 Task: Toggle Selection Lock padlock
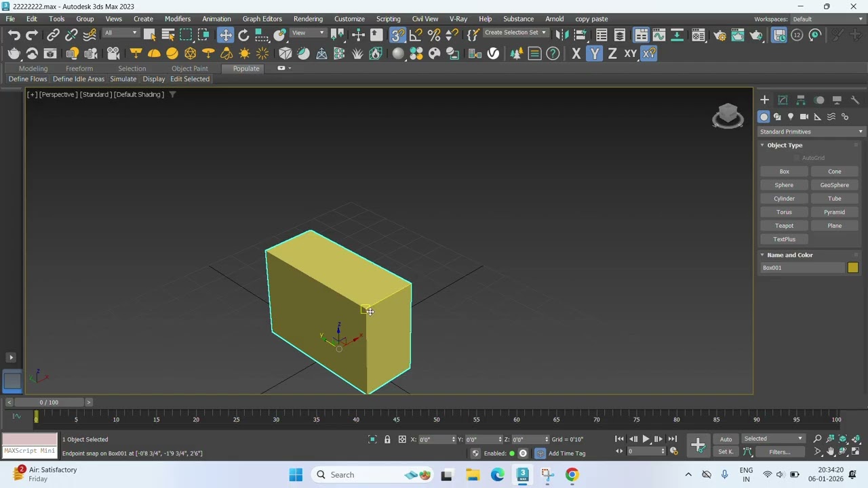pyautogui.click(x=387, y=439)
